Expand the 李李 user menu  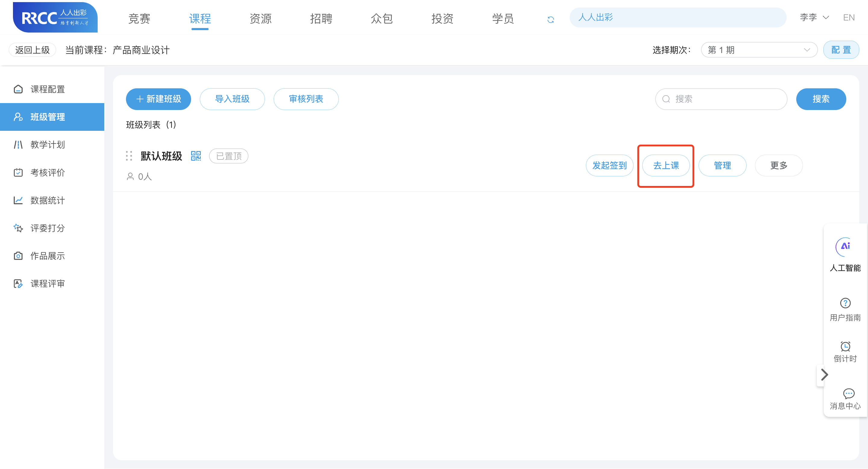814,17
